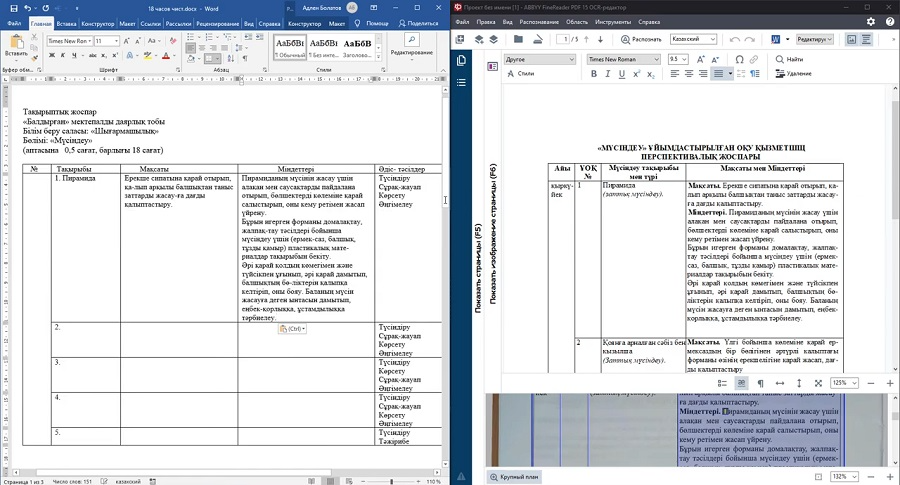Click Крупный план button in bottom pane
Viewport: 900px width, 485px height.
[515, 477]
